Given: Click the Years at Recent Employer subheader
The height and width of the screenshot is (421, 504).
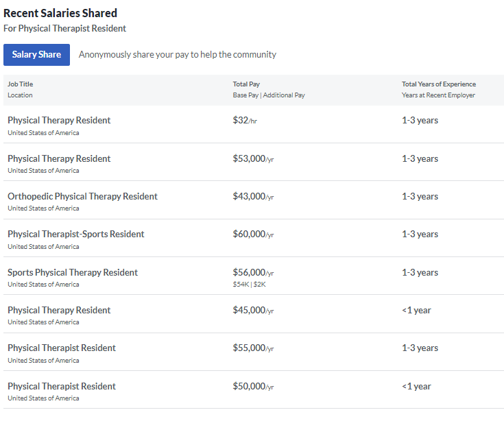Looking at the screenshot, I should tap(438, 95).
